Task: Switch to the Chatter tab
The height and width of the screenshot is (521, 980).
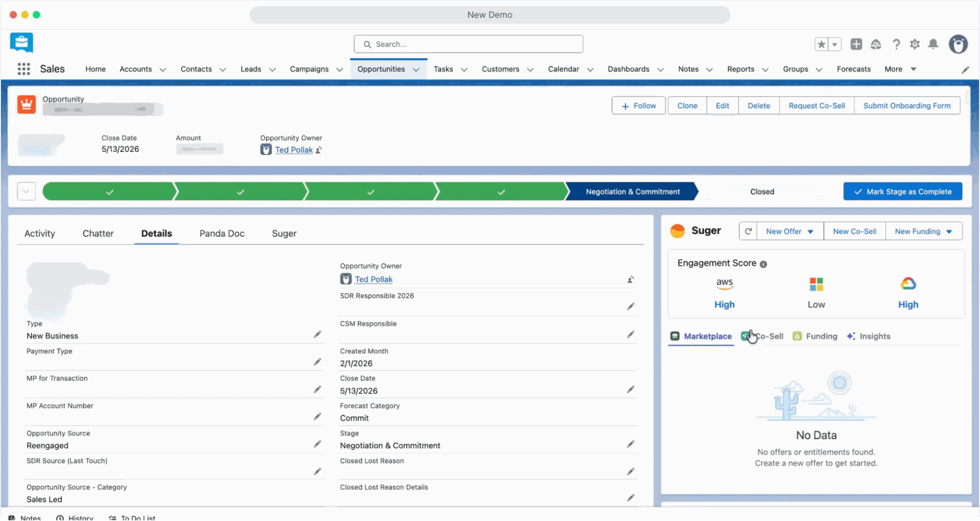Action: [98, 234]
